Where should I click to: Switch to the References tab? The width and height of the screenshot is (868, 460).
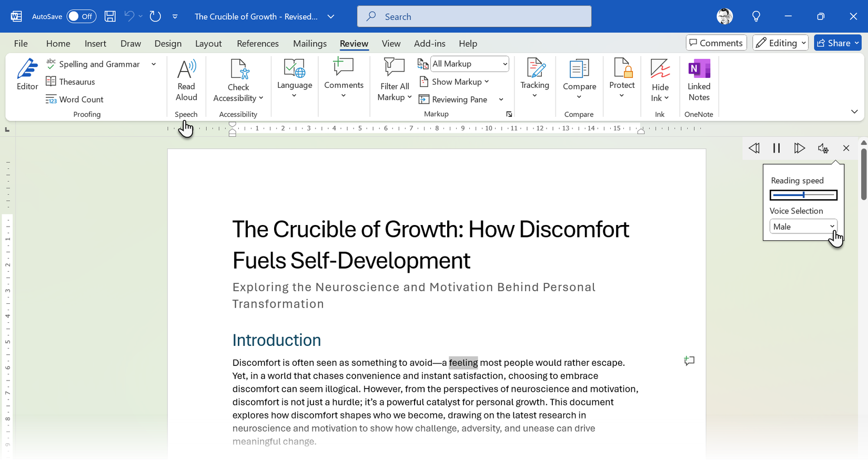click(x=258, y=44)
